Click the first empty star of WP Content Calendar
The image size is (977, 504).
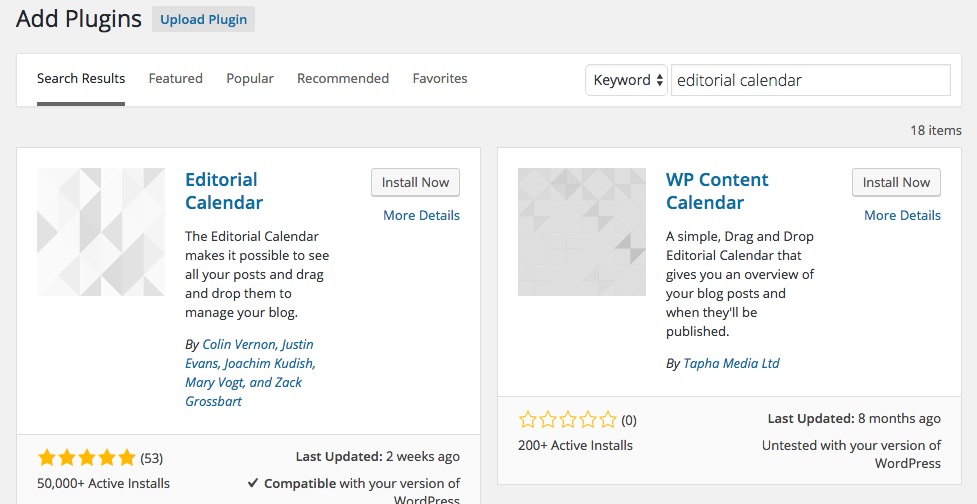(528, 420)
